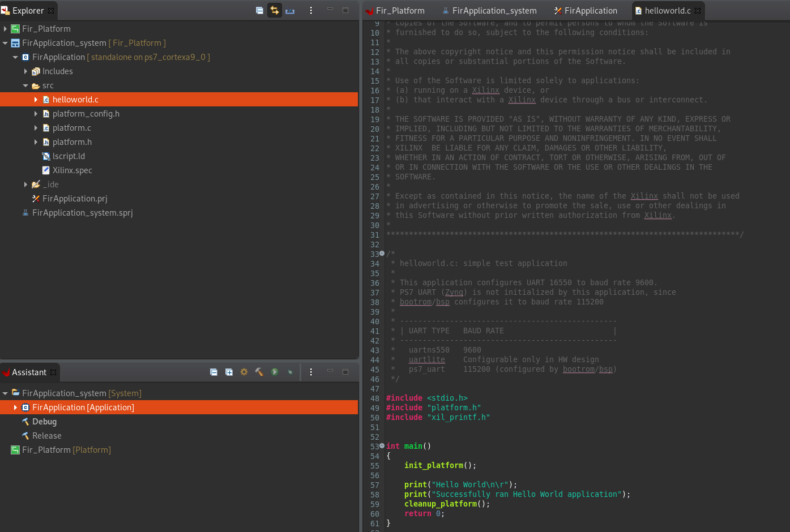Select Xilinx.spec file
Viewport: 790px width, 532px height.
72,170
